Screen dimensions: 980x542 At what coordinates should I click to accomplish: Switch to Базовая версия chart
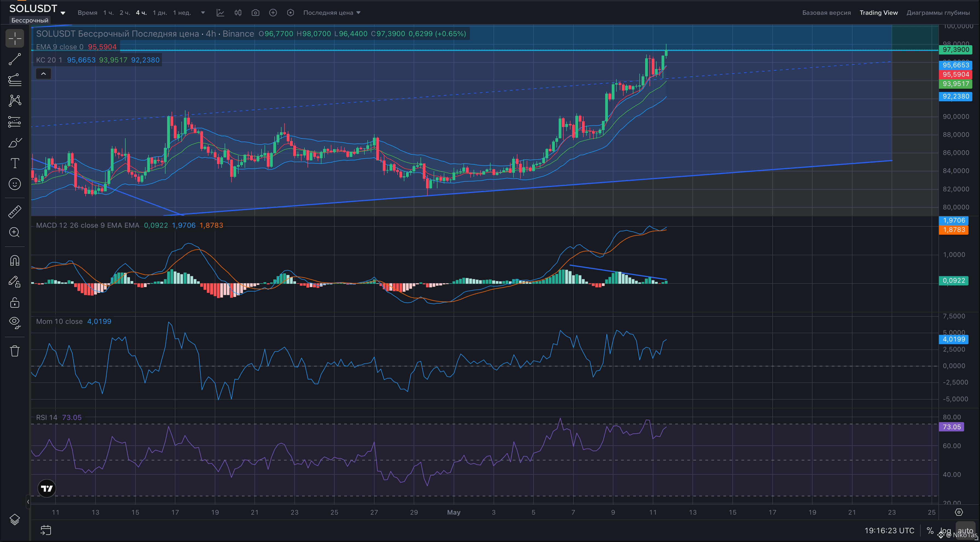tap(826, 13)
